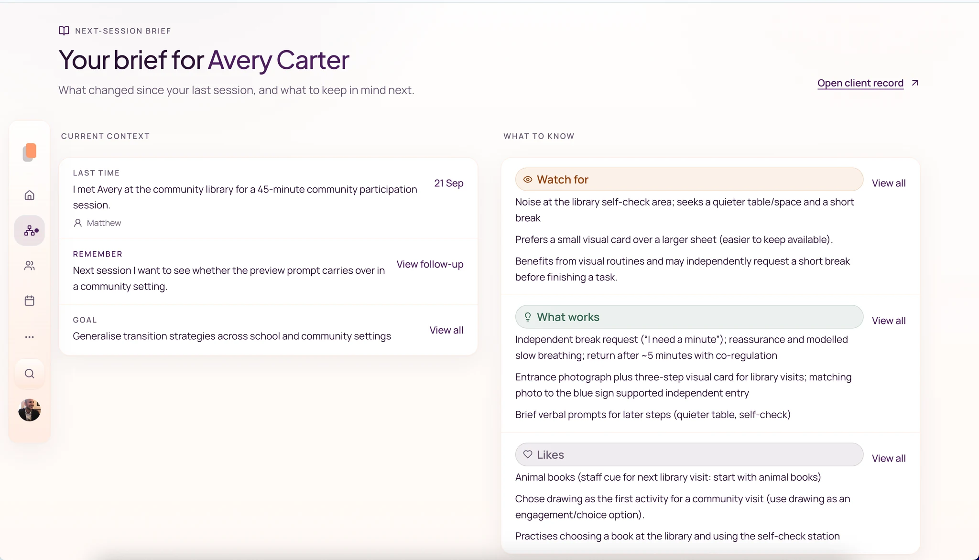
Task: Open the user profile avatar photo
Action: [x=30, y=410]
